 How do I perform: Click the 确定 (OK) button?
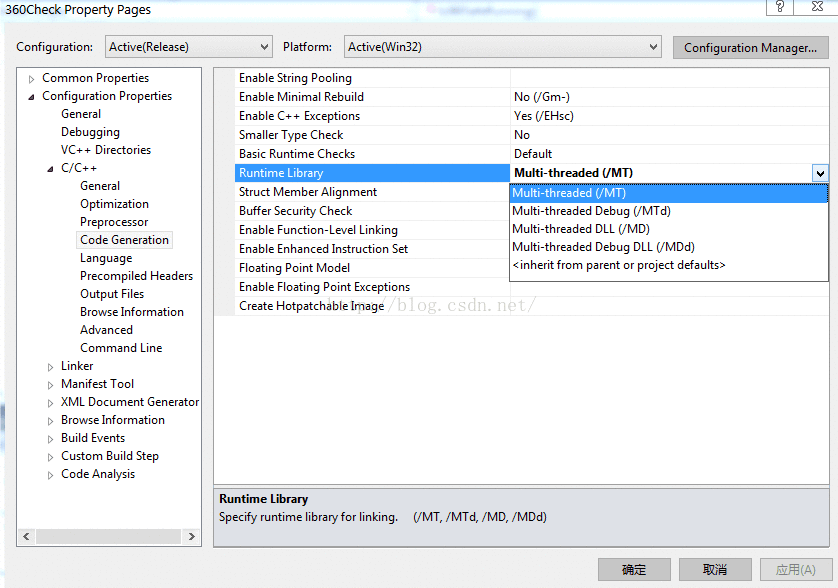pos(634,570)
